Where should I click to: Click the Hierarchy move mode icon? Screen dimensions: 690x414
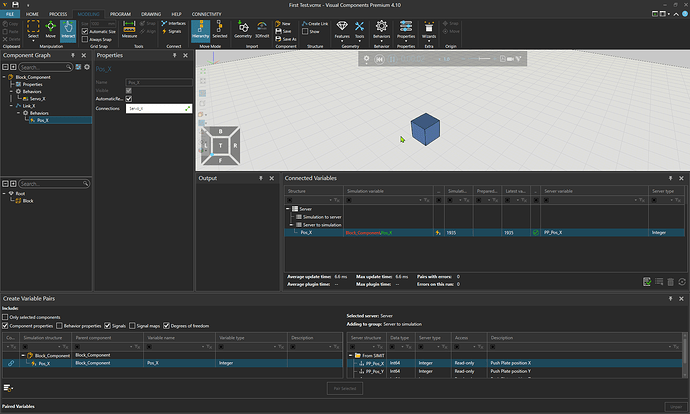coord(198,30)
